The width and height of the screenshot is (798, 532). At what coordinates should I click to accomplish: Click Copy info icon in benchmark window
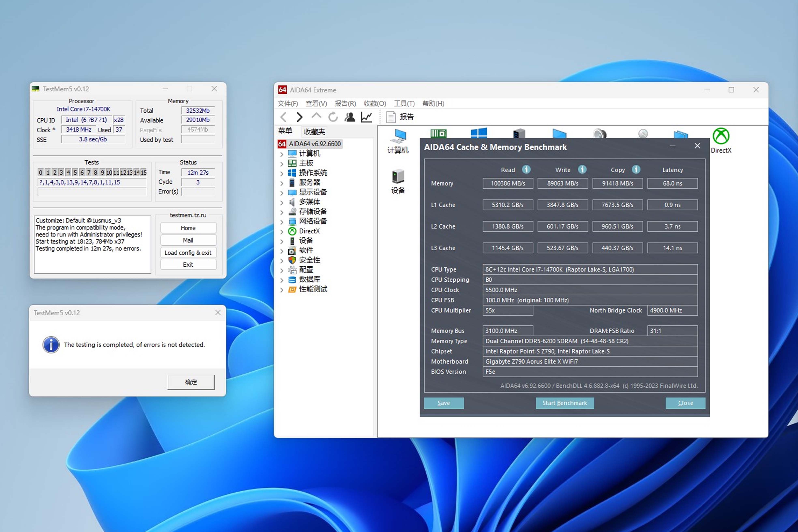tap(636, 169)
